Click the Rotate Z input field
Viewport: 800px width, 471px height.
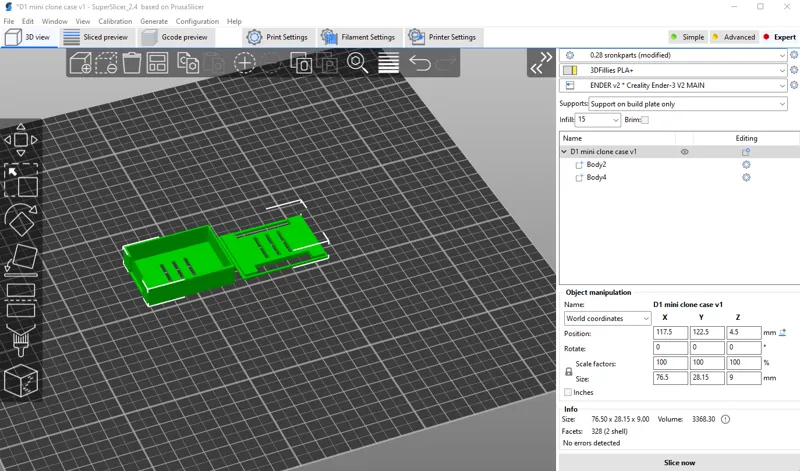744,348
